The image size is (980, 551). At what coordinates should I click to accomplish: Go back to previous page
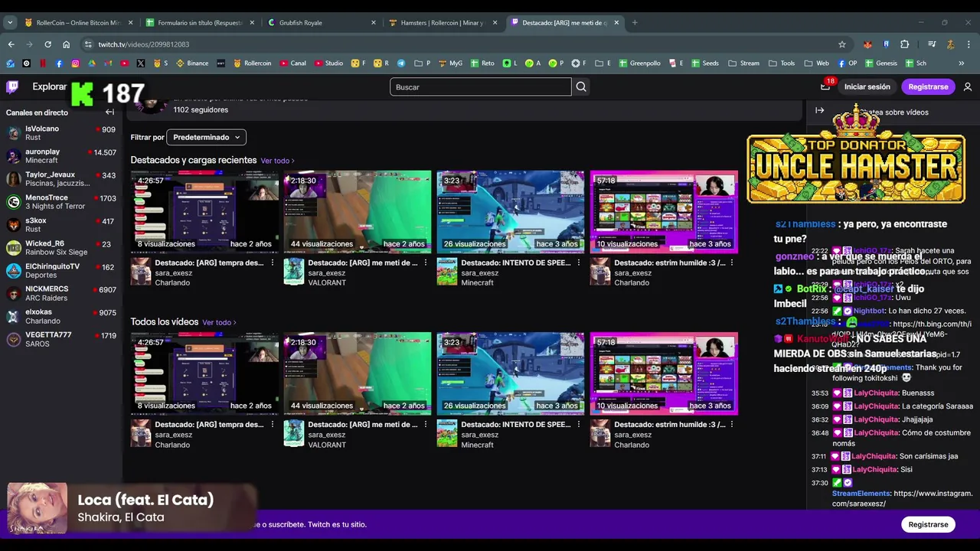tap(11, 44)
